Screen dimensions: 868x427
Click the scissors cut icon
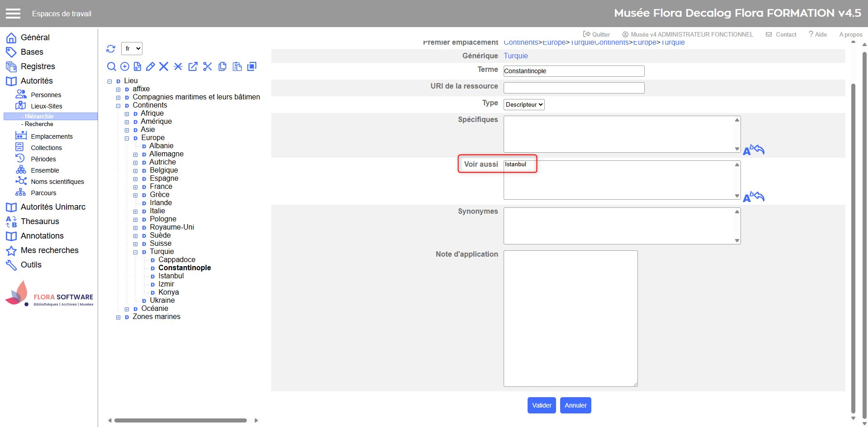pos(208,67)
